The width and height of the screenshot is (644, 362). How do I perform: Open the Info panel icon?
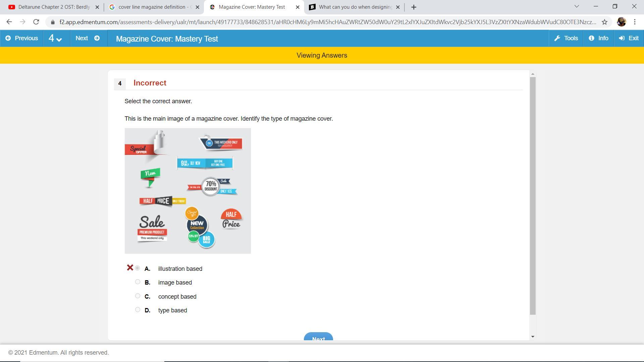[591, 38]
